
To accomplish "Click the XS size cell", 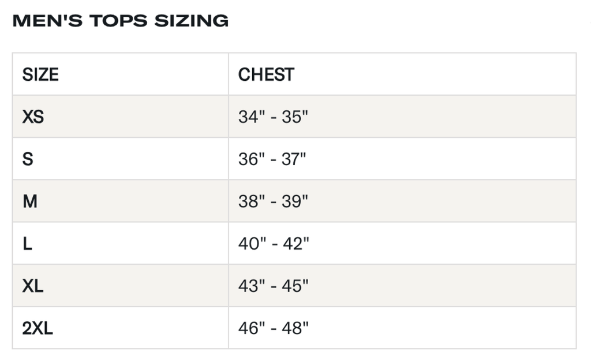I will pyautogui.click(x=33, y=117).
